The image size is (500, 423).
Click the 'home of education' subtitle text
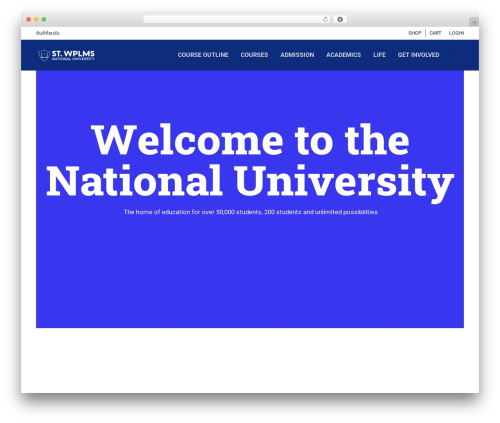(x=251, y=212)
